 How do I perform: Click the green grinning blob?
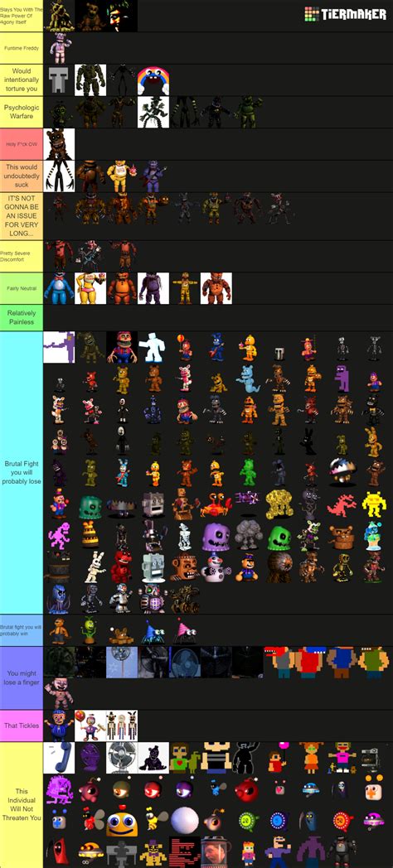click(279, 537)
